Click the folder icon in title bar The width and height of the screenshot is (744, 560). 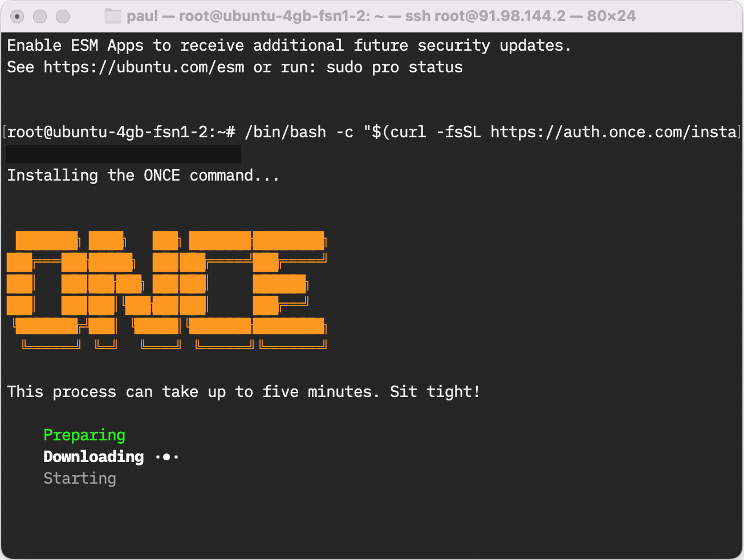click(x=113, y=16)
